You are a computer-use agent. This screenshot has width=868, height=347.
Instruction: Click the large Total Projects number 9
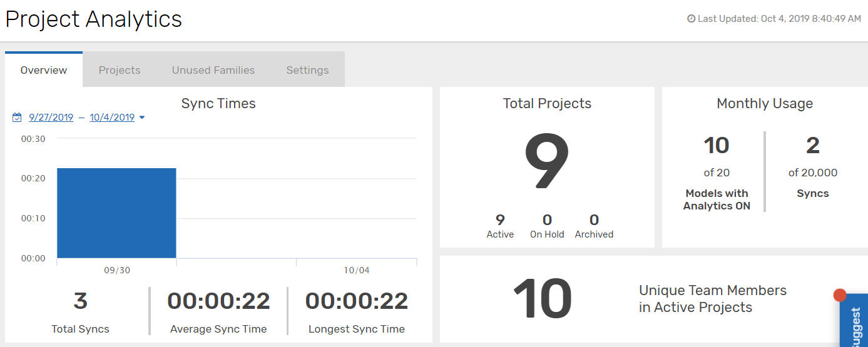pyautogui.click(x=547, y=164)
